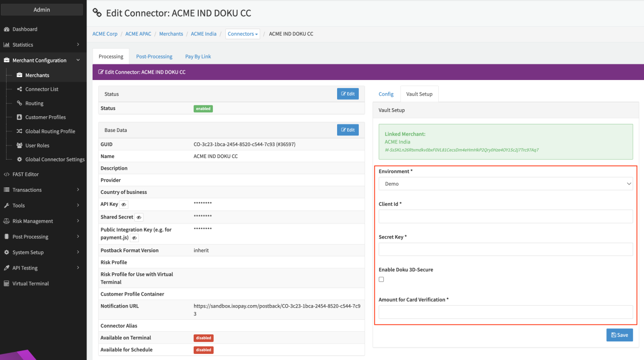This screenshot has height=360, width=644.
Task: Open the Environment dropdown
Action: [505, 184]
